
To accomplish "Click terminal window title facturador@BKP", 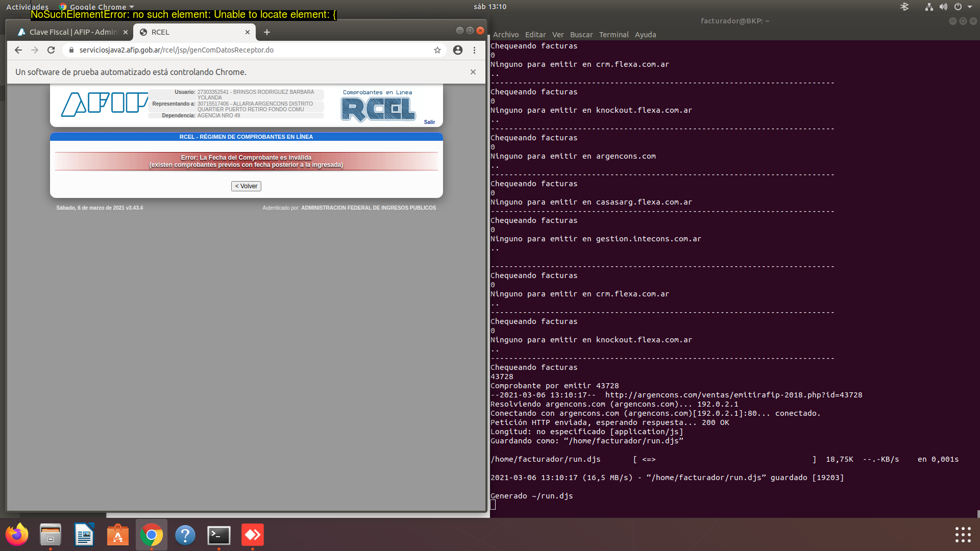I will [x=734, y=21].
